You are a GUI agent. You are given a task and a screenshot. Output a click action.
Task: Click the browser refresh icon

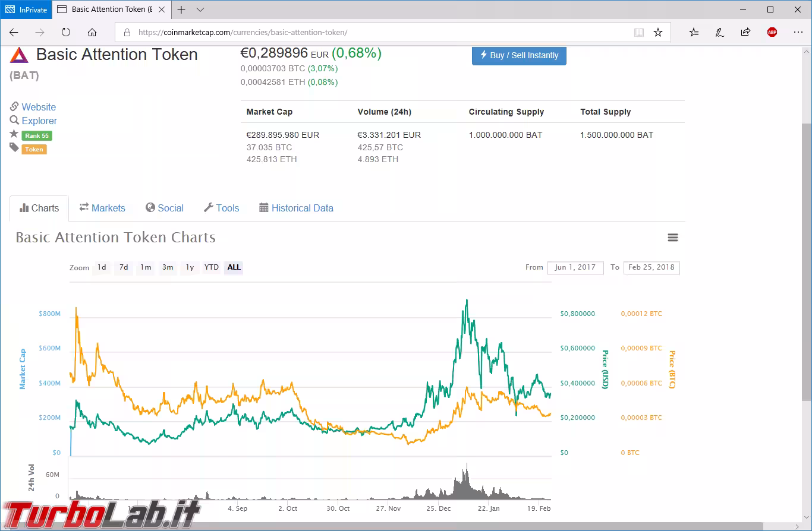[x=66, y=33]
